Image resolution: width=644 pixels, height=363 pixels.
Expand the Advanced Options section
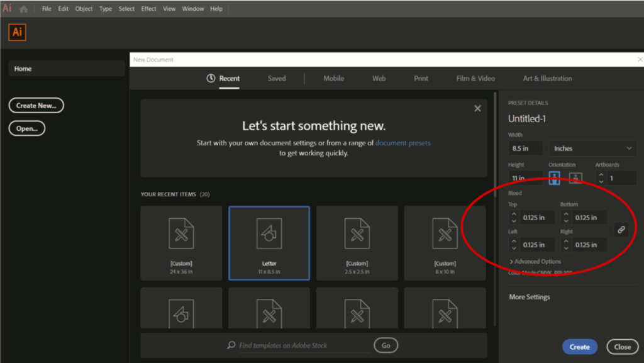536,261
